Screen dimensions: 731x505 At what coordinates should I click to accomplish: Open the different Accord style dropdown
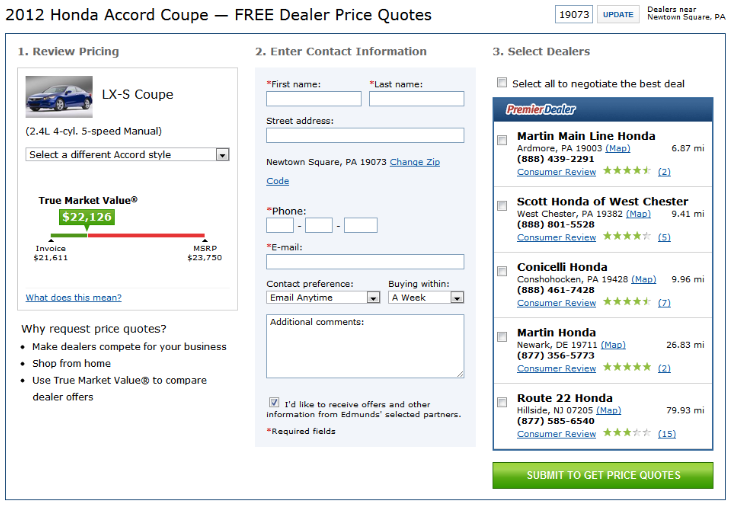point(128,155)
